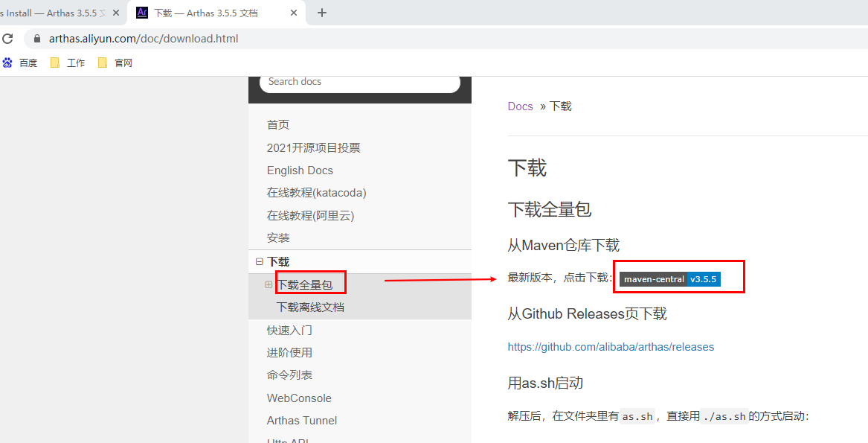Viewport: 868px width, 443px height.
Task: Click the address bar URL
Action: [144, 39]
